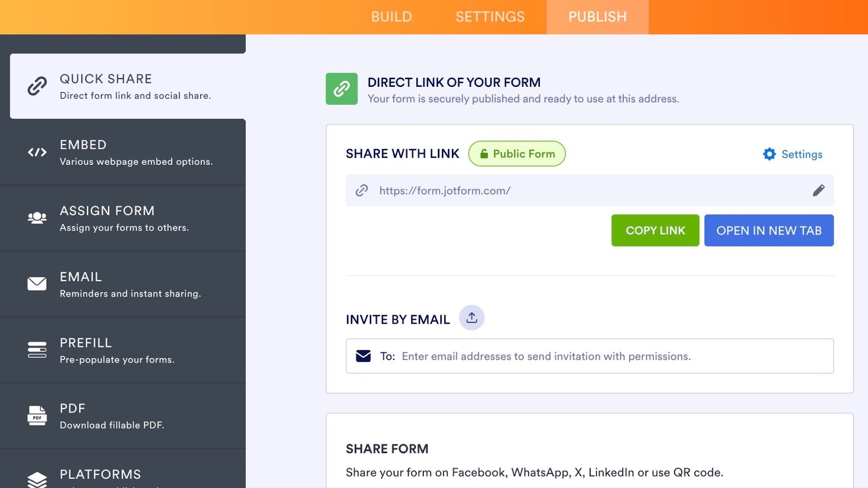Open the Platforms section in sidebar
The width and height of the screenshot is (868, 488).
100,474
